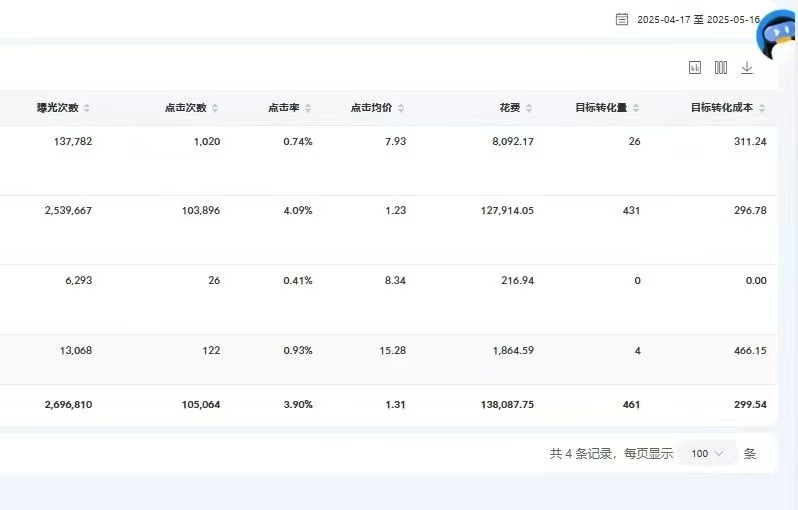Click the 目标转化量 column header

[601, 108]
